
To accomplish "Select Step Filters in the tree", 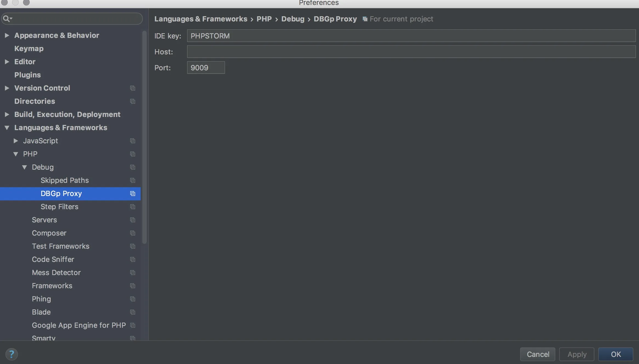I will [59, 207].
